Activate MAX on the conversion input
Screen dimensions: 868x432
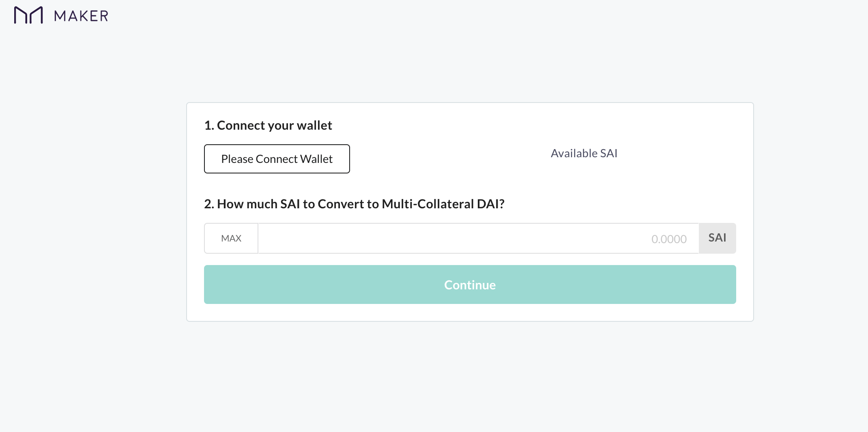pyautogui.click(x=231, y=238)
